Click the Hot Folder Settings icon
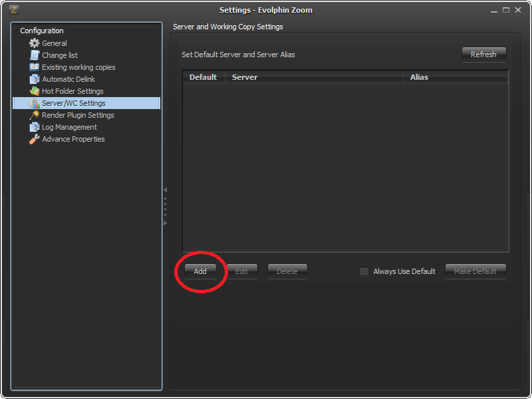The width and height of the screenshot is (532, 399). pos(35,91)
